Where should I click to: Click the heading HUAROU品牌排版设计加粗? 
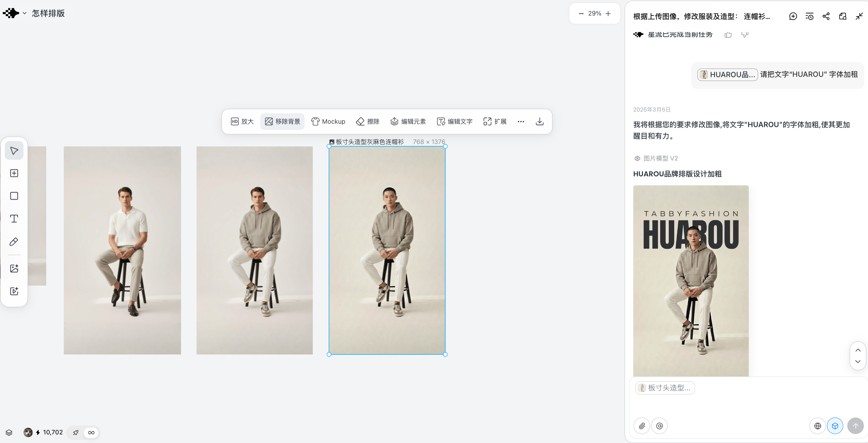click(677, 174)
